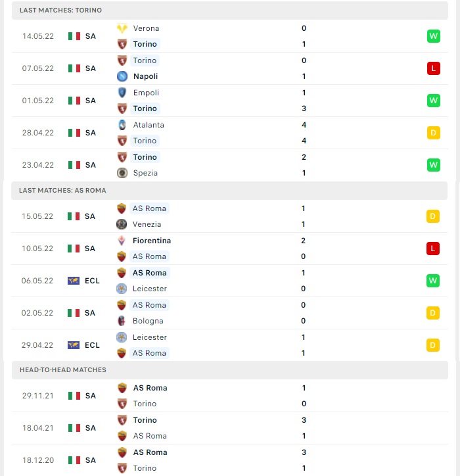
Task: Click the yellow D badge for Atalanta match
Action: tap(433, 133)
